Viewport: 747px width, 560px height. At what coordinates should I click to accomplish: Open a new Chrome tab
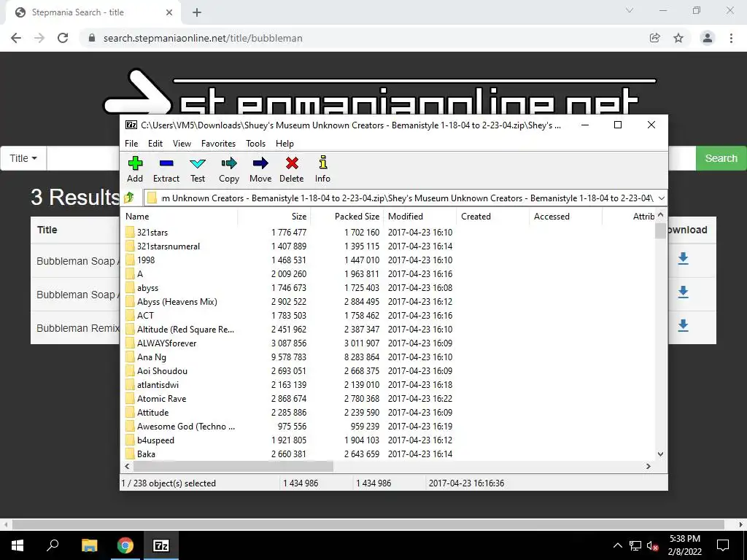click(x=197, y=12)
